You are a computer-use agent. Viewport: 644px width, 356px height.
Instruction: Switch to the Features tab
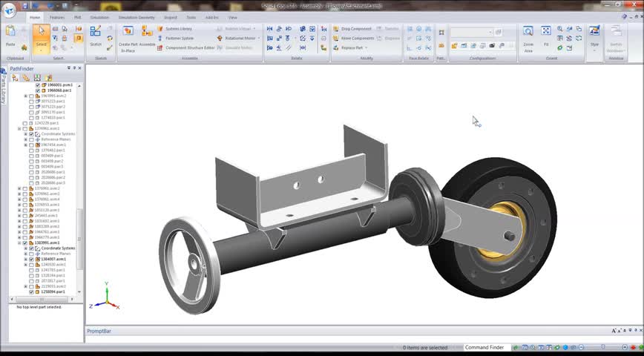click(57, 18)
